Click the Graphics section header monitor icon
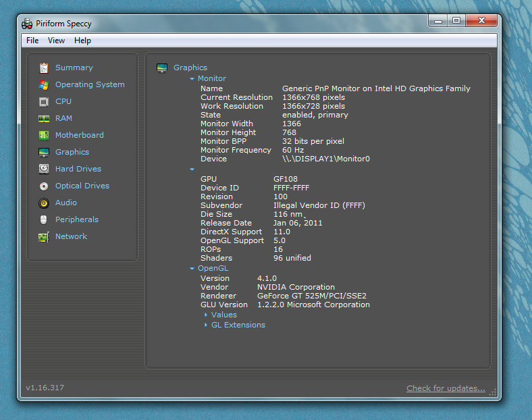This screenshot has height=420, width=532. point(162,68)
